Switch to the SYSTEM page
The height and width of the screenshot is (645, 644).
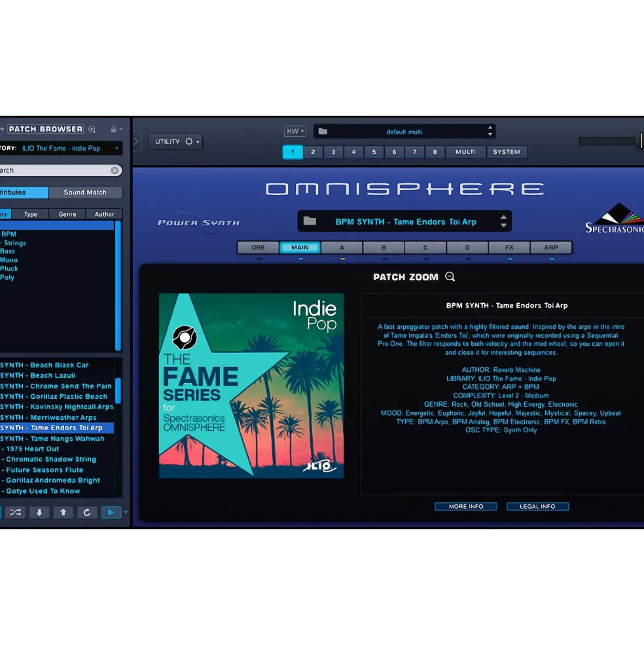[507, 152]
